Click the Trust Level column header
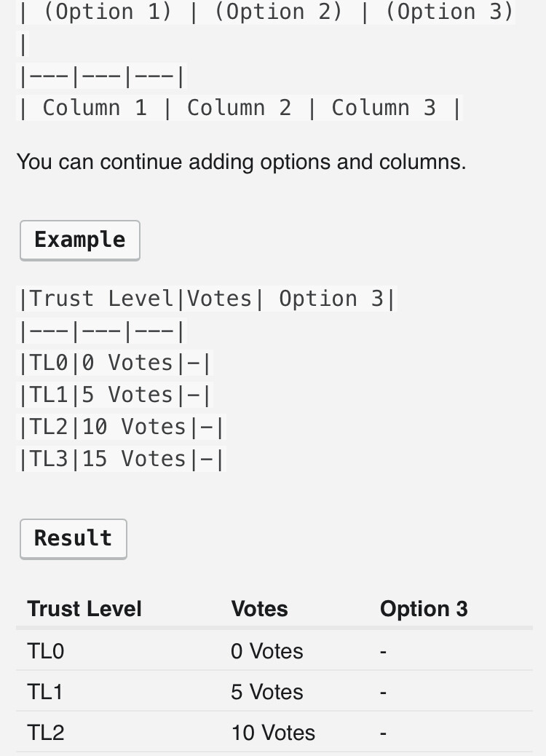The width and height of the screenshot is (546, 756). click(x=84, y=609)
